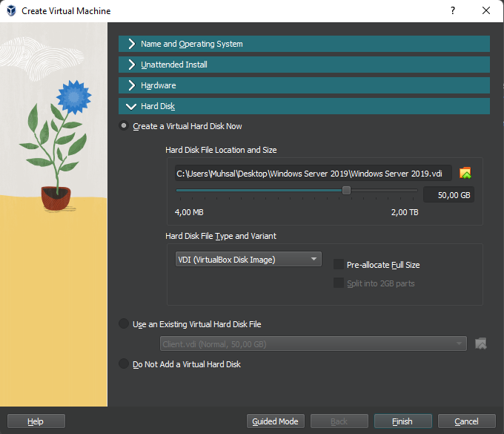
Task: Click the disk size slider handle
Action: click(x=346, y=191)
